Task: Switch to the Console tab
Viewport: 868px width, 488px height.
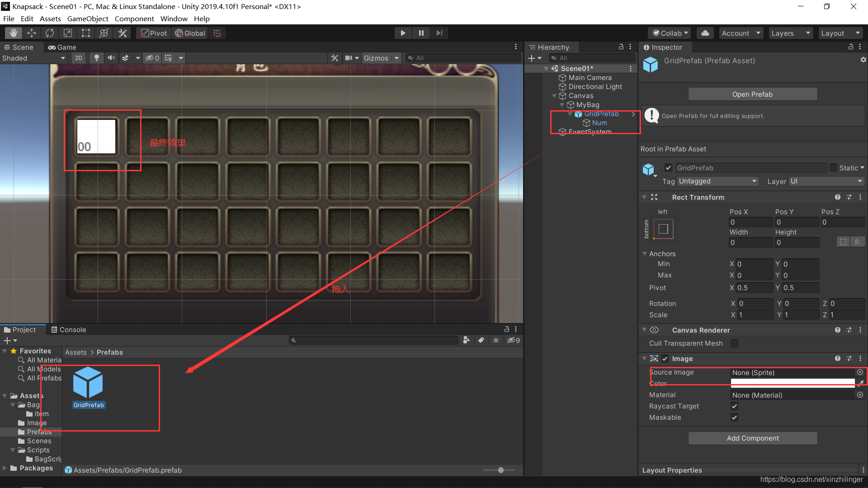Action: coord(69,329)
